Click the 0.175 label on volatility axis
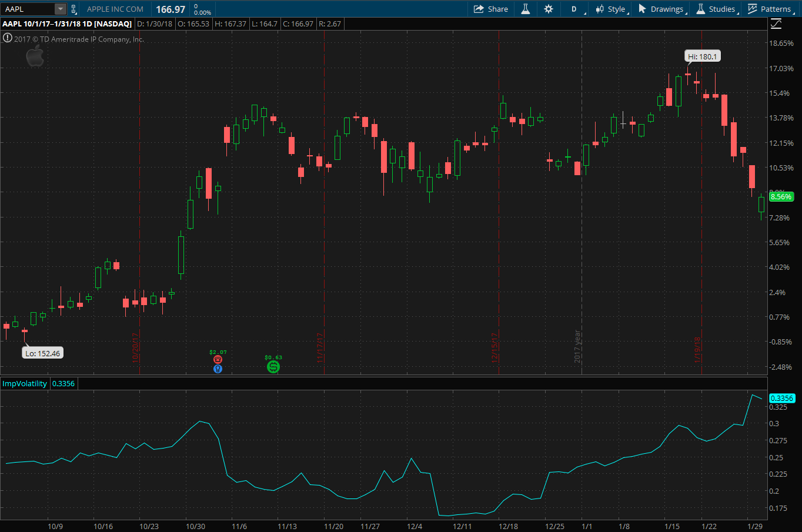This screenshot has width=802, height=532. pos(778,508)
